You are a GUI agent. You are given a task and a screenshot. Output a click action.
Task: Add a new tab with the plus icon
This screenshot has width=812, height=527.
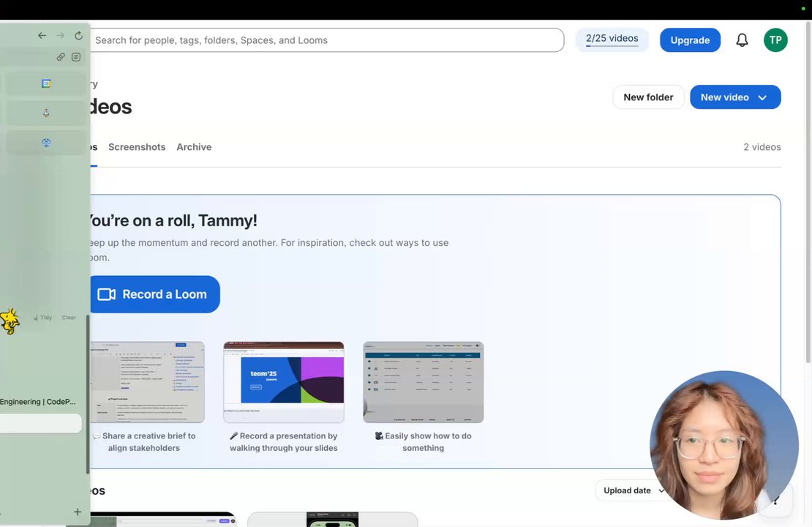[x=77, y=512]
